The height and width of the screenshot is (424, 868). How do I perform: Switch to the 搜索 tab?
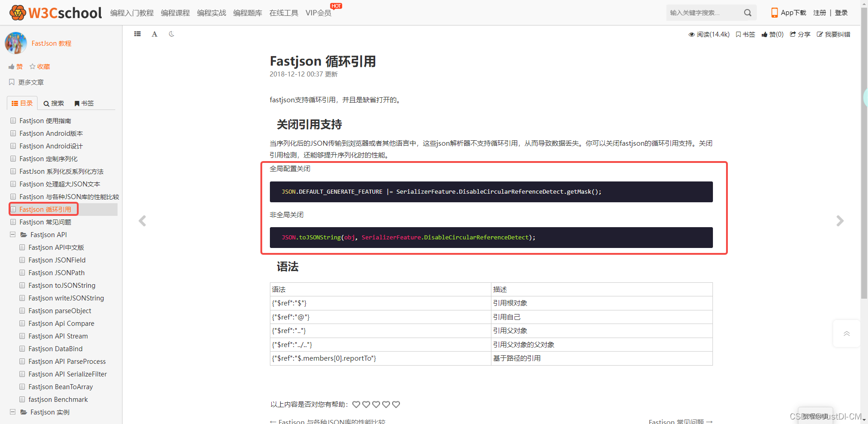[x=54, y=103]
